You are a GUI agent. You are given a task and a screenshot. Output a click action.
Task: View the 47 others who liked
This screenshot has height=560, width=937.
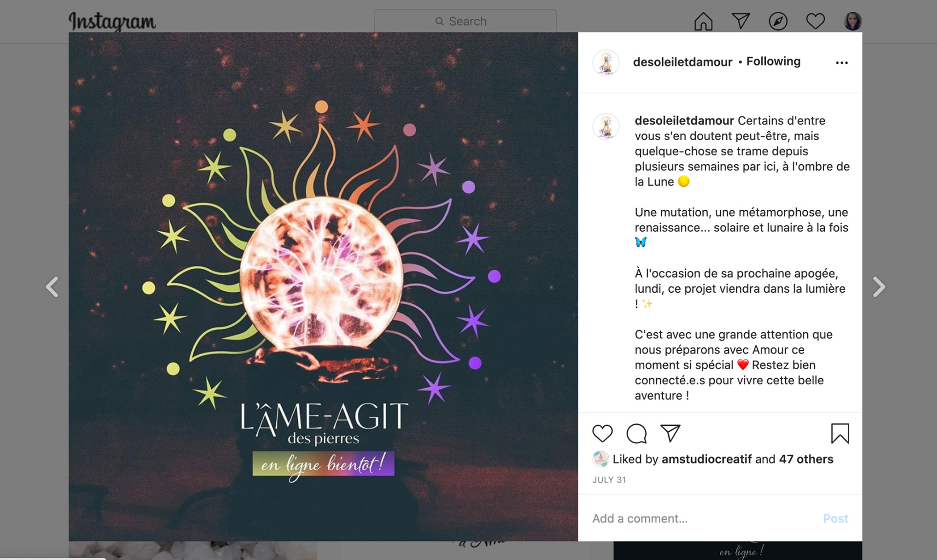806,459
